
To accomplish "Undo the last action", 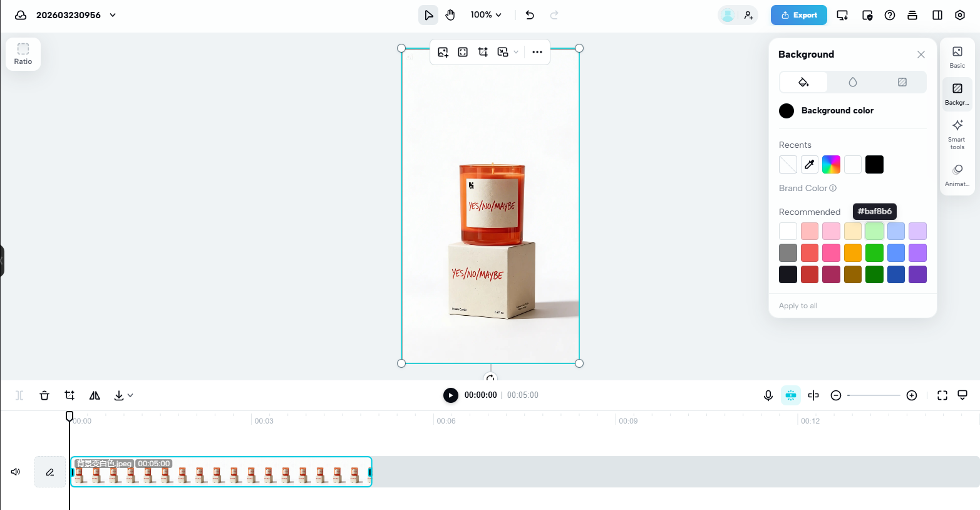I will coord(530,15).
